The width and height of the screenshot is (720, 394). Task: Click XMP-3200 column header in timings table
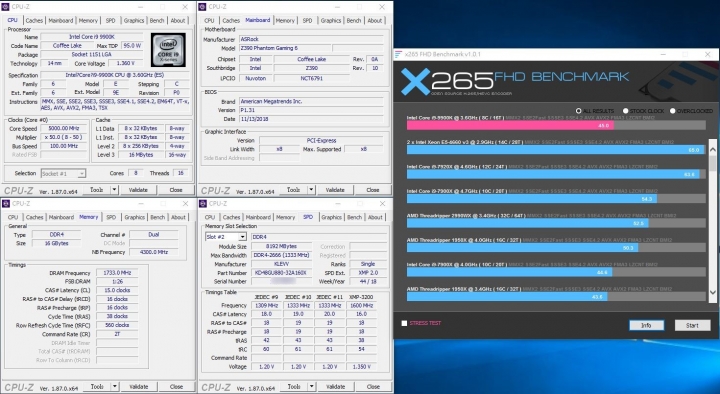coord(361,297)
